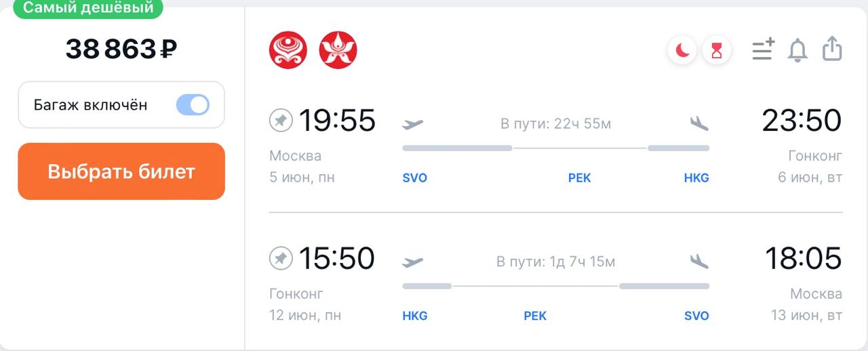Click the long layover hourglass icon
The height and width of the screenshot is (351, 868).
[x=717, y=50]
